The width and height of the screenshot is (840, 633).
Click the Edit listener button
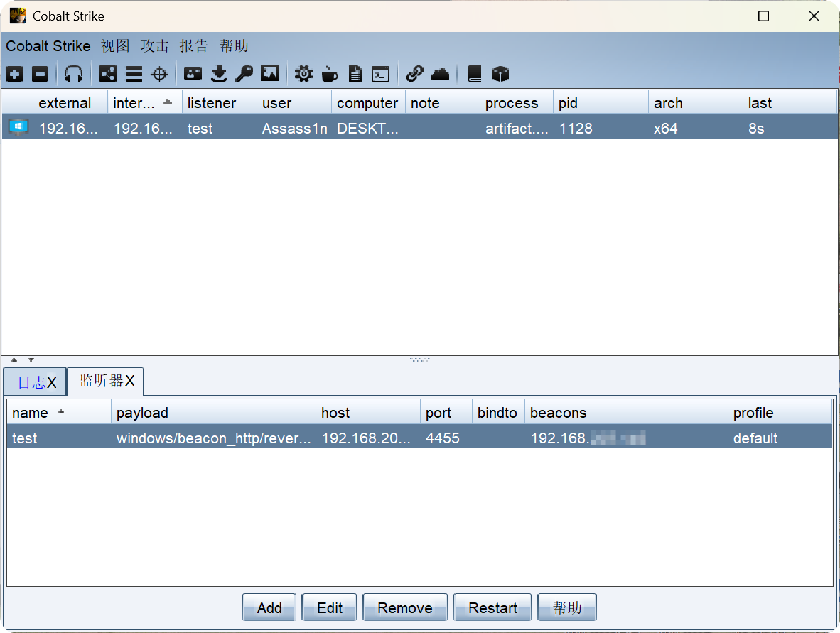point(330,607)
